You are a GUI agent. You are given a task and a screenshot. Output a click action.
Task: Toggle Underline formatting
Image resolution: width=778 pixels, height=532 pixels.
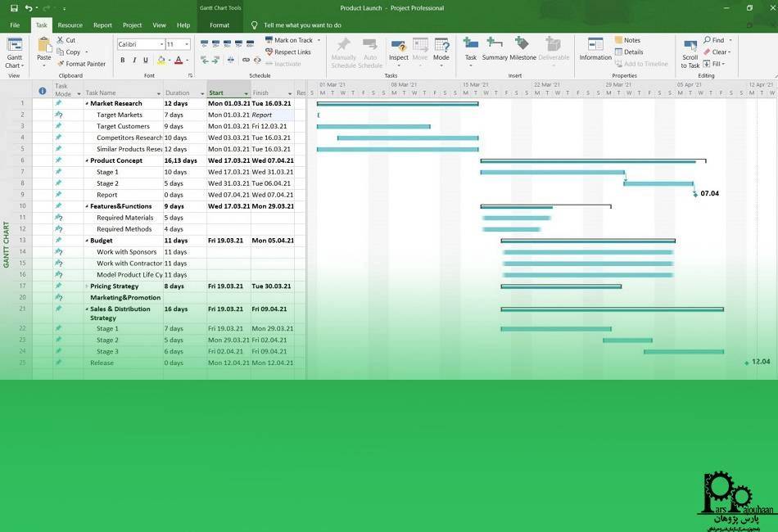coord(146,60)
